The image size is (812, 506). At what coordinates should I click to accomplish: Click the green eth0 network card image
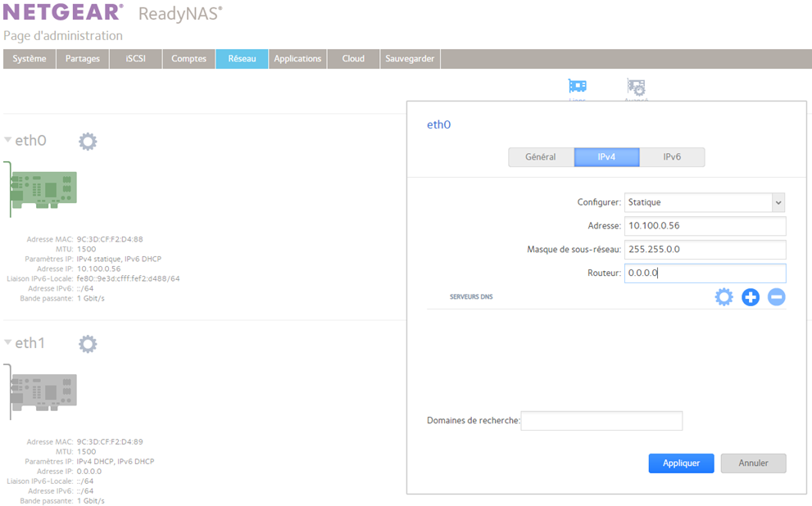pyautogui.click(x=43, y=189)
